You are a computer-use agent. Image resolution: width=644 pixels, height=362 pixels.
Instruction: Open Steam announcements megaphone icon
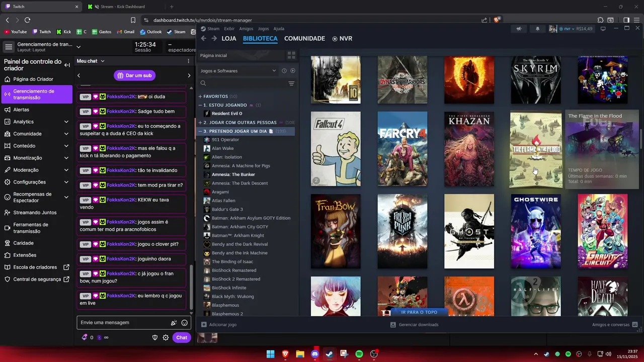[x=519, y=29]
